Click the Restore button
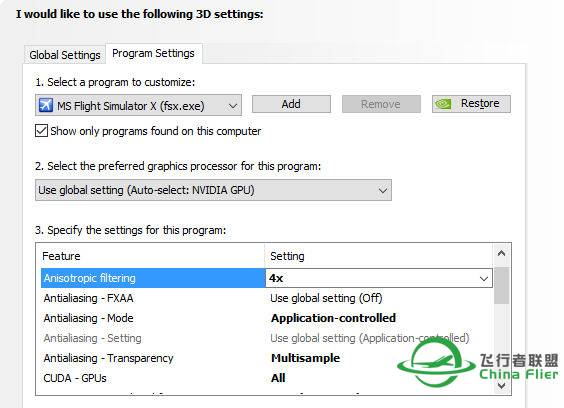564x408 pixels. pos(471,104)
